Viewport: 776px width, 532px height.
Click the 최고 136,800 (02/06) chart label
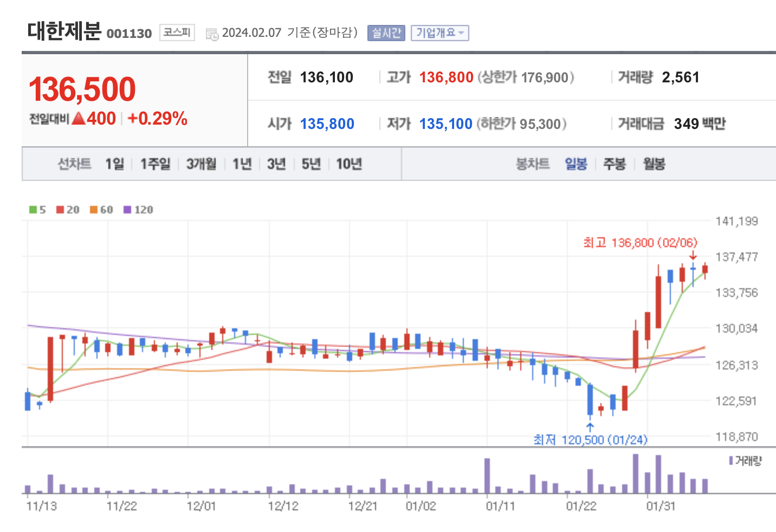coord(640,243)
